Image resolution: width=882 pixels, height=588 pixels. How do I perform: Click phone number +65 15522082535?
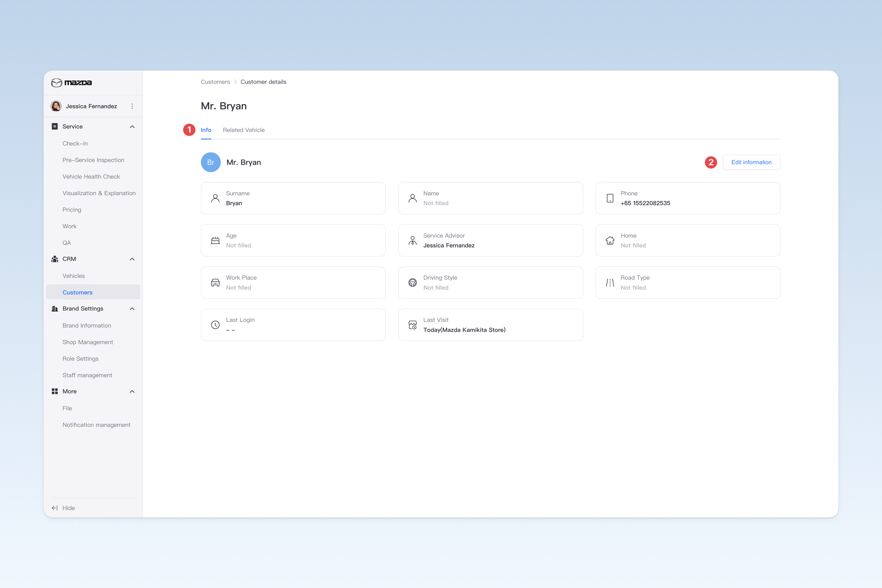click(645, 203)
